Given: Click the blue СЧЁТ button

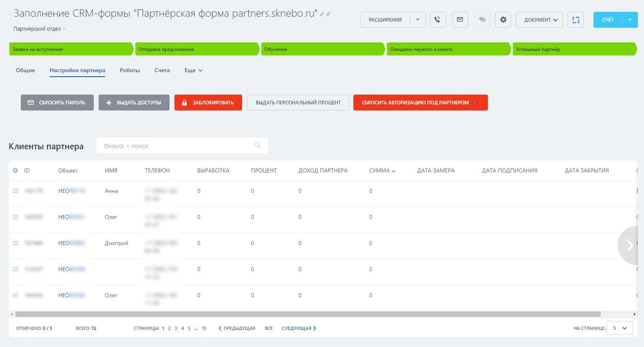Looking at the screenshot, I should (608, 20).
